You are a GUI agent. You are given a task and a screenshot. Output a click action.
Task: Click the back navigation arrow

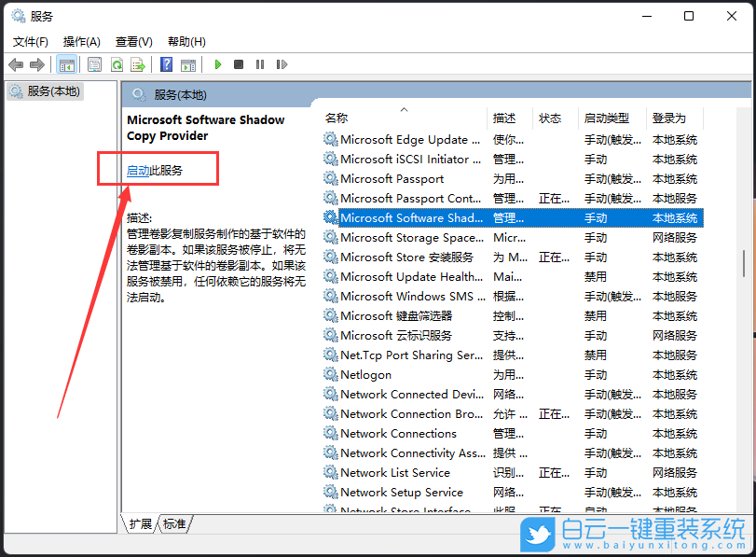16,64
